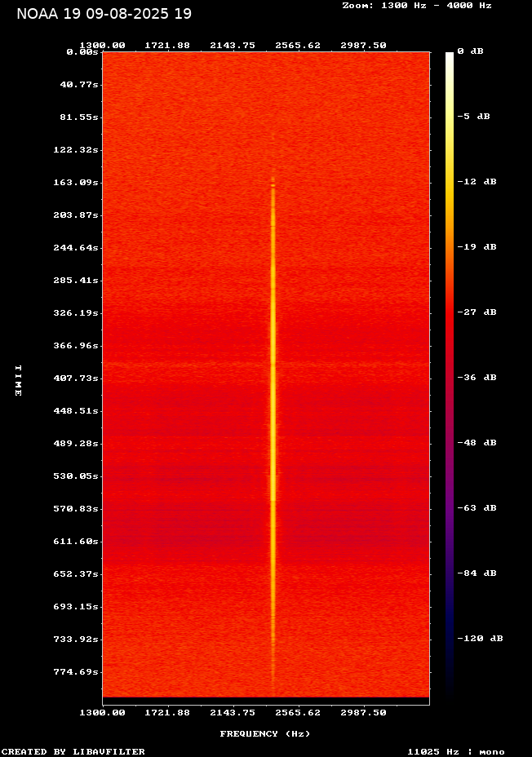Click the time label 611.60s
532x757 pixels.
tap(76, 542)
